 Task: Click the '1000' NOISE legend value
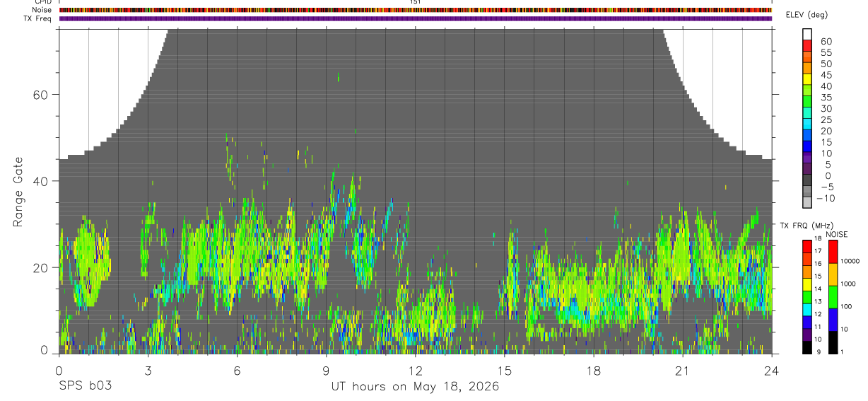(x=848, y=284)
